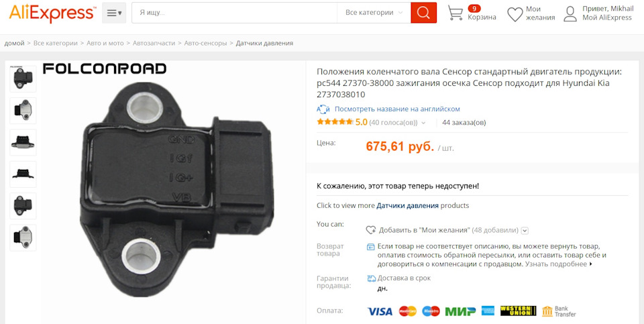Screen dimensions: 644x324
Task: Open 'Автозапчасти' breadcrumb
Action: pyautogui.click(x=154, y=43)
